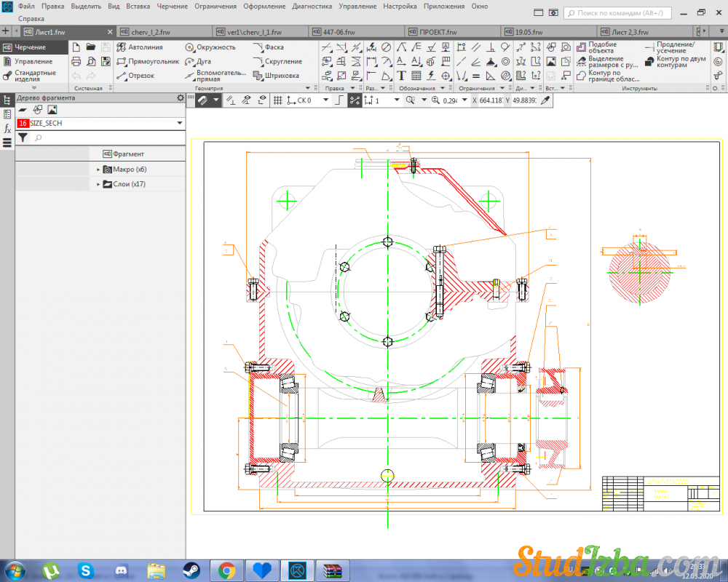Open the filter funnel in tree panel

pos(23,137)
